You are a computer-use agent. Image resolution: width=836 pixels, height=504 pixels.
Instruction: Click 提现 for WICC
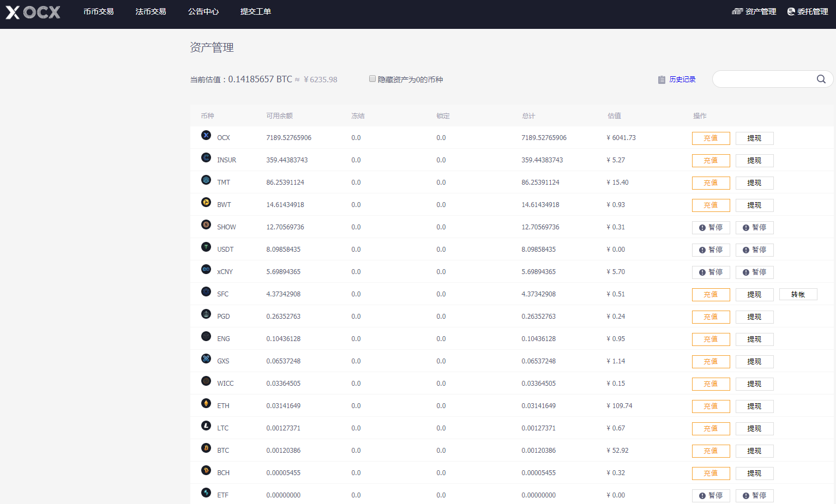pyautogui.click(x=755, y=384)
